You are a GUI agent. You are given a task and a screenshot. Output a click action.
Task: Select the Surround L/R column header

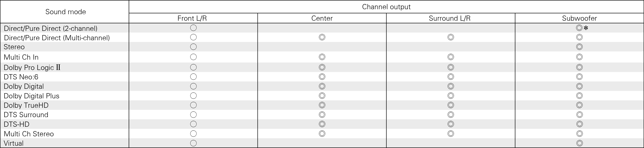450,18
